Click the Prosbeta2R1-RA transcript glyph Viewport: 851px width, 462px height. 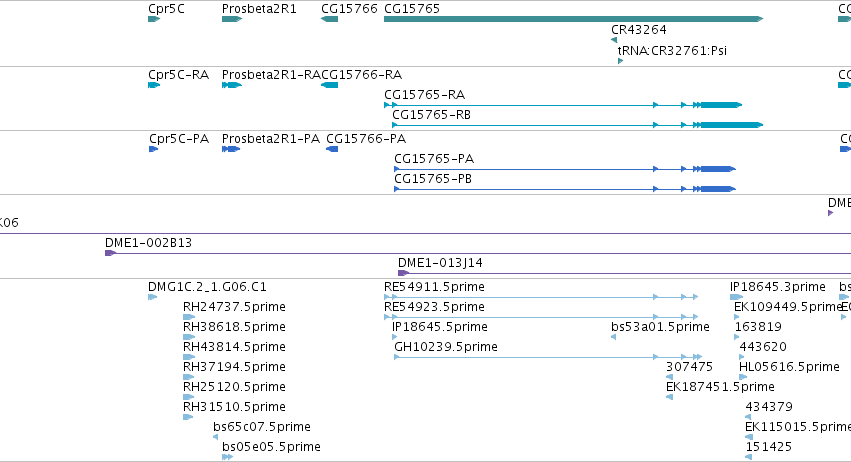click(232, 85)
